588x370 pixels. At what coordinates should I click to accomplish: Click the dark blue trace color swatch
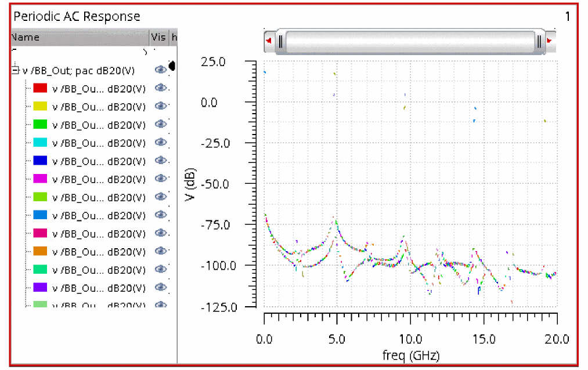[x=39, y=161]
